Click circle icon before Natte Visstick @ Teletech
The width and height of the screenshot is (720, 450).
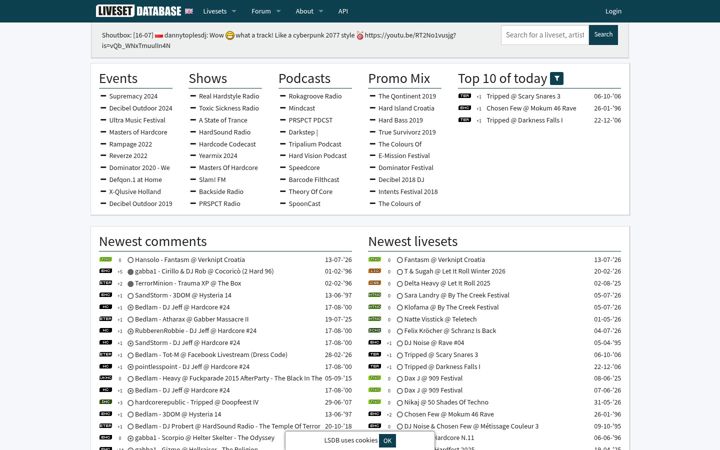399,320
